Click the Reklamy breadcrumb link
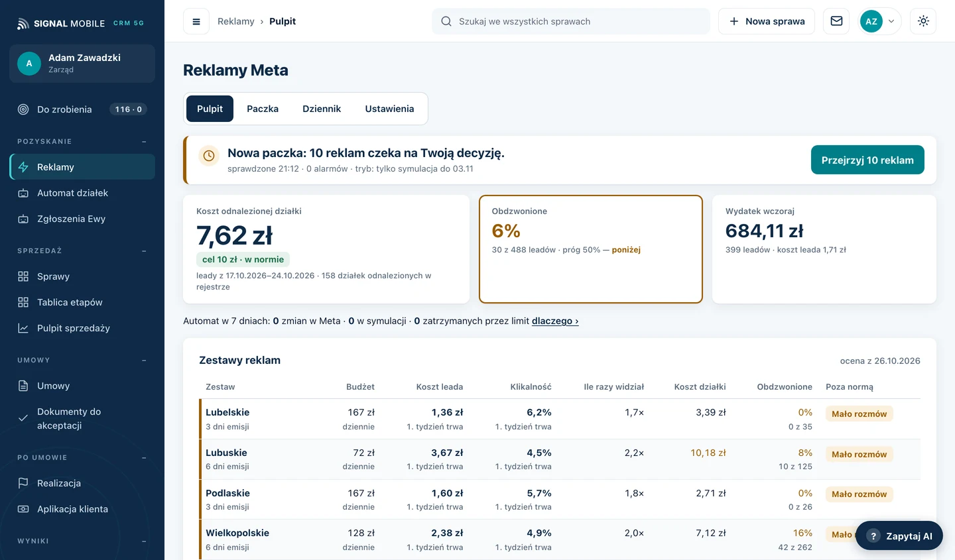 click(236, 21)
